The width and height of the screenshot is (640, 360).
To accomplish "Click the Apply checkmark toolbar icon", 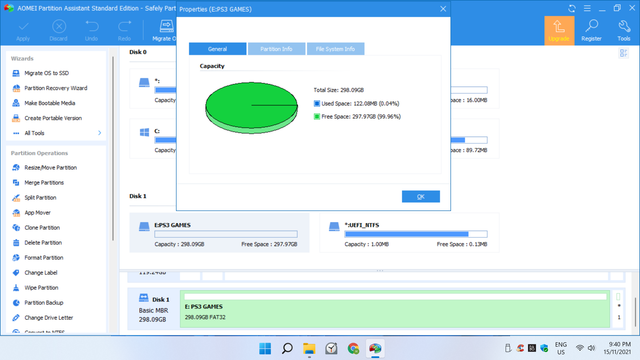I will [x=23, y=27].
